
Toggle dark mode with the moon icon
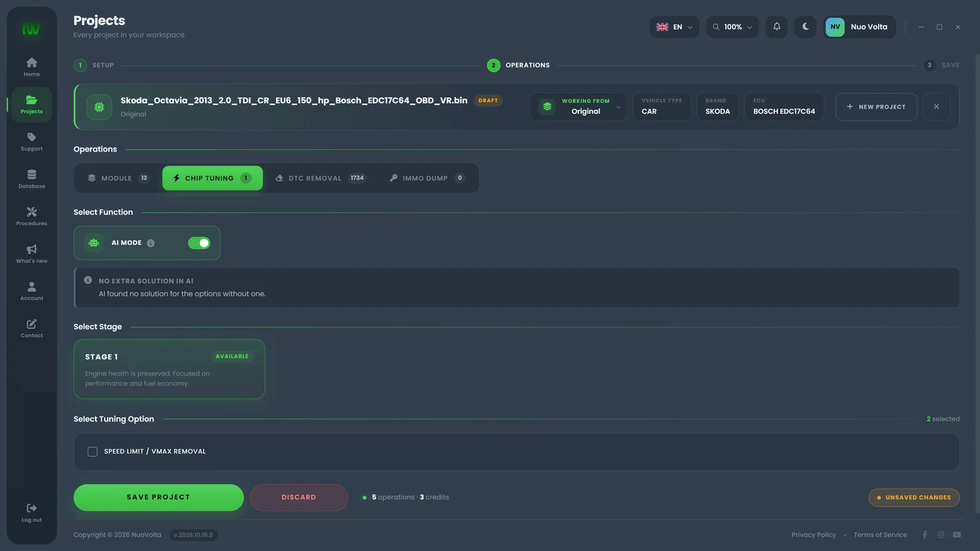click(805, 27)
